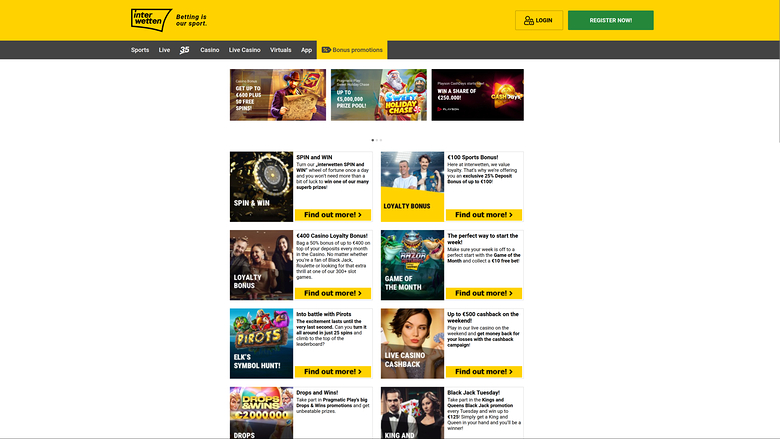This screenshot has width=780, height=439.
Task: Select the first carousel dot
Action: [373, 140]
